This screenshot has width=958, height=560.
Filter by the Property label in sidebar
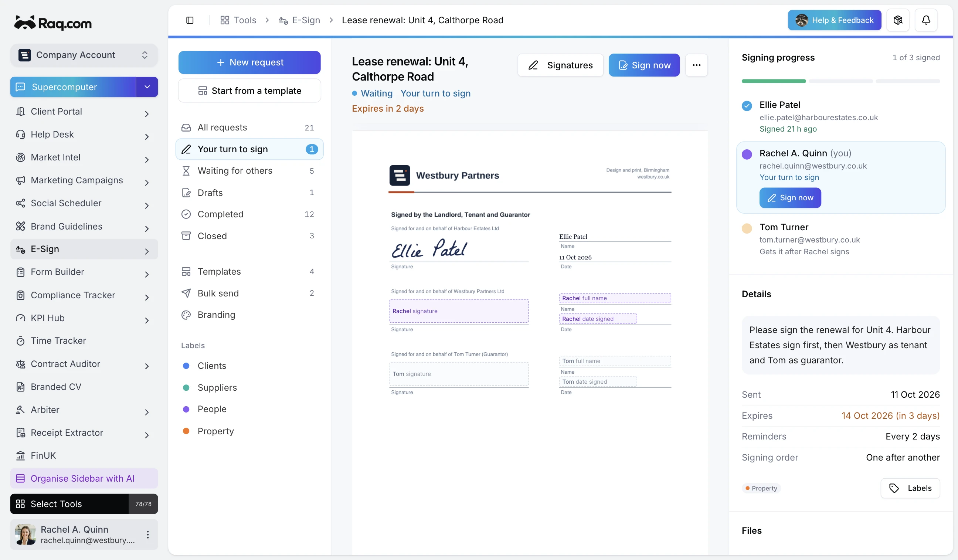pos(249,431)
